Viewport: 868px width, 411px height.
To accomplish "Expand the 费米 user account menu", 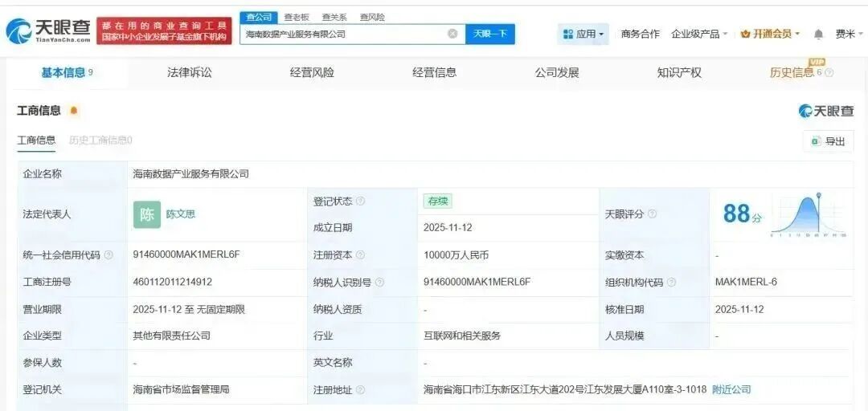I will pyautogui.click(x=848, y=34).
